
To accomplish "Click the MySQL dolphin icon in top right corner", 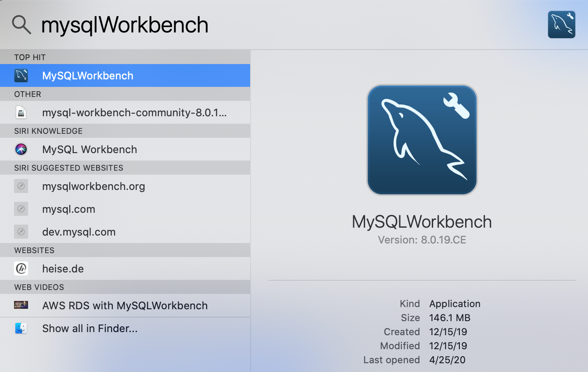I will 562,24.
